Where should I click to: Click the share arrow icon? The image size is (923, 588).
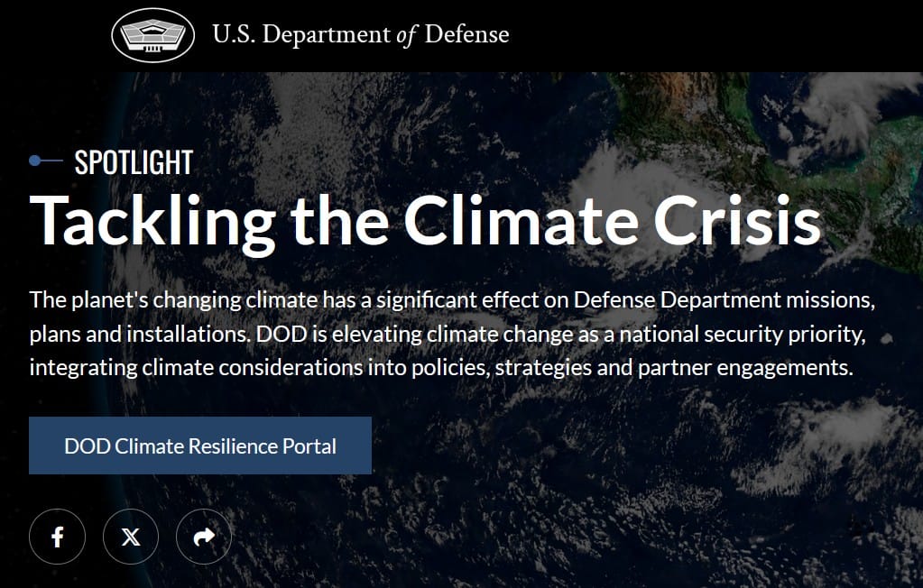[x=204, y=537]
